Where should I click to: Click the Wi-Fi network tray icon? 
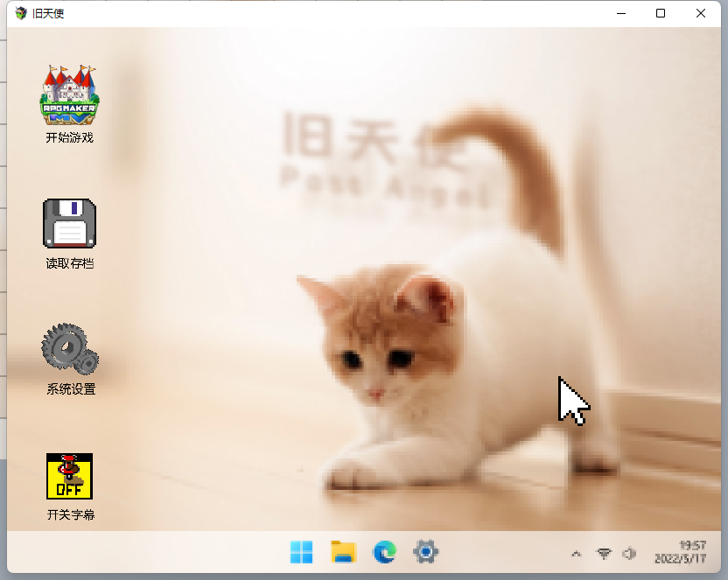pos(604,553)
